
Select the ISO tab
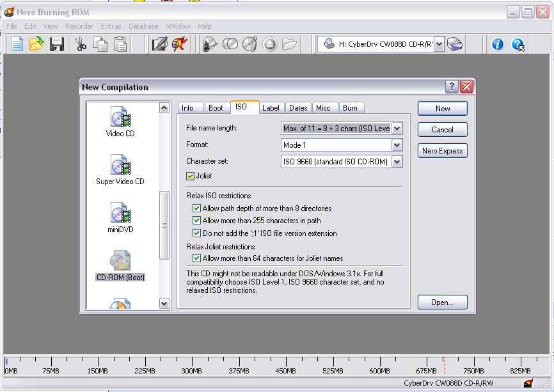[x=244, y=107]
